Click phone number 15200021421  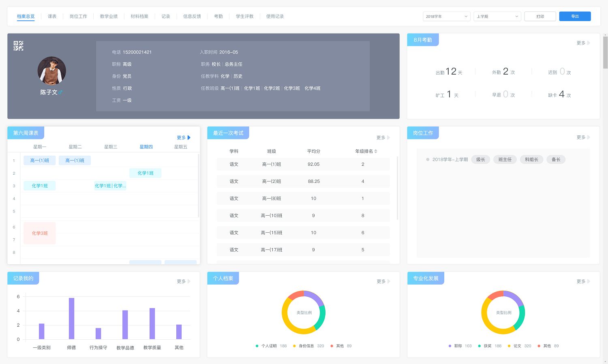(x=137, y=52)
